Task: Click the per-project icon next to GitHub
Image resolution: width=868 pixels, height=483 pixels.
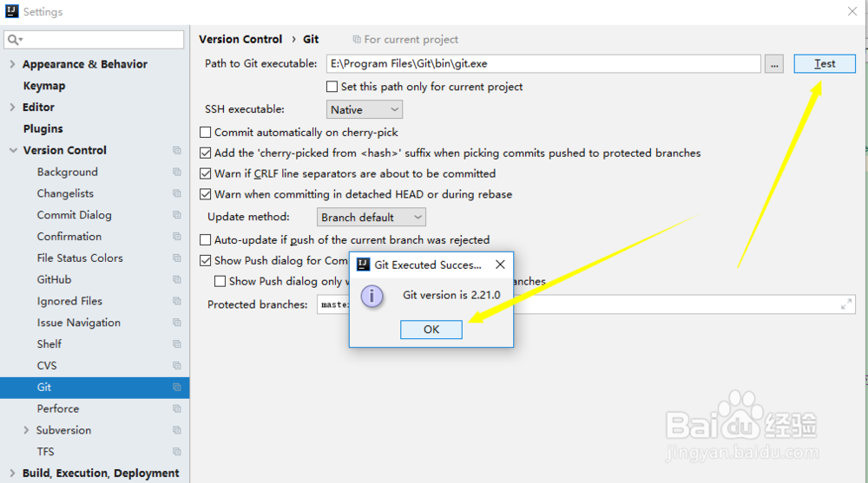Action: (177, 280)
